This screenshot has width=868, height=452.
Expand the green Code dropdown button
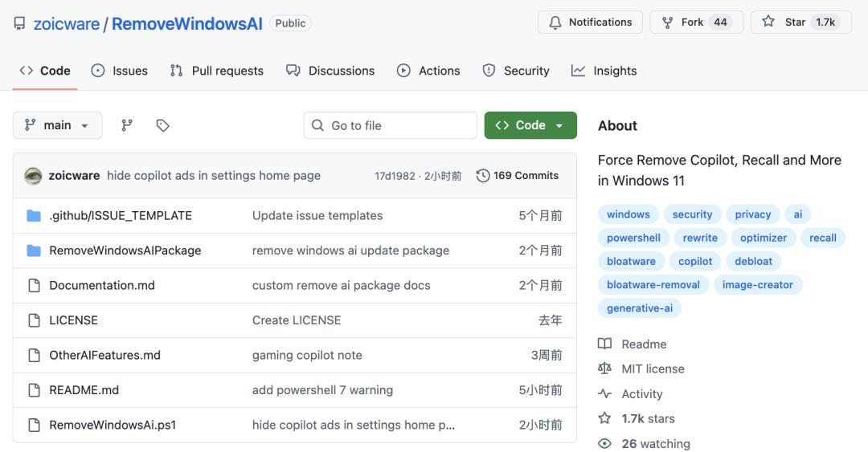[530, 125]
